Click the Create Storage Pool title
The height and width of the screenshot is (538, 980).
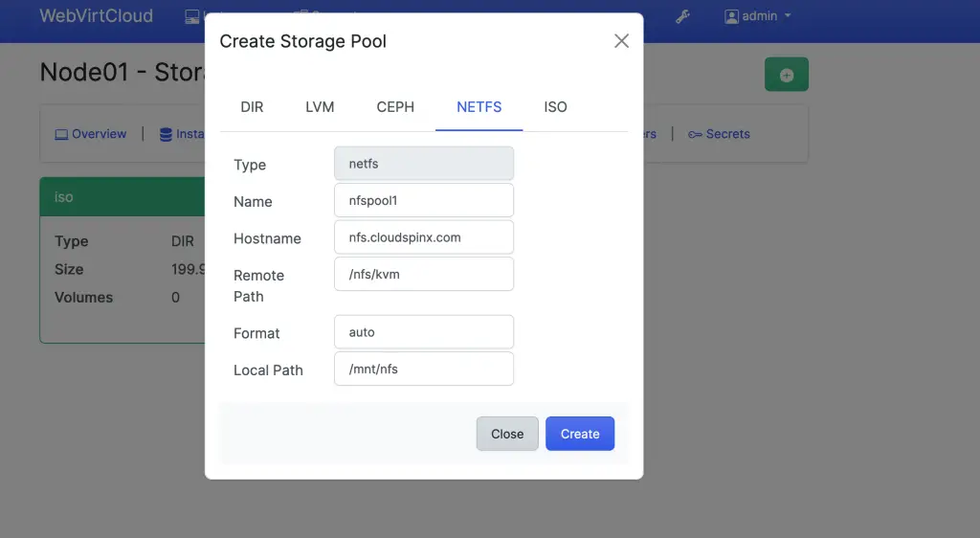coord(303,41)
